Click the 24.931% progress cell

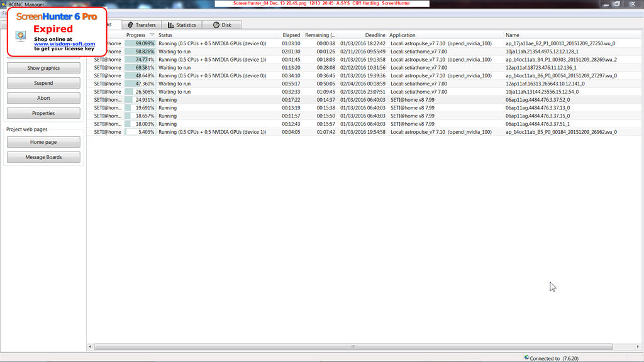tap(140, 100)
